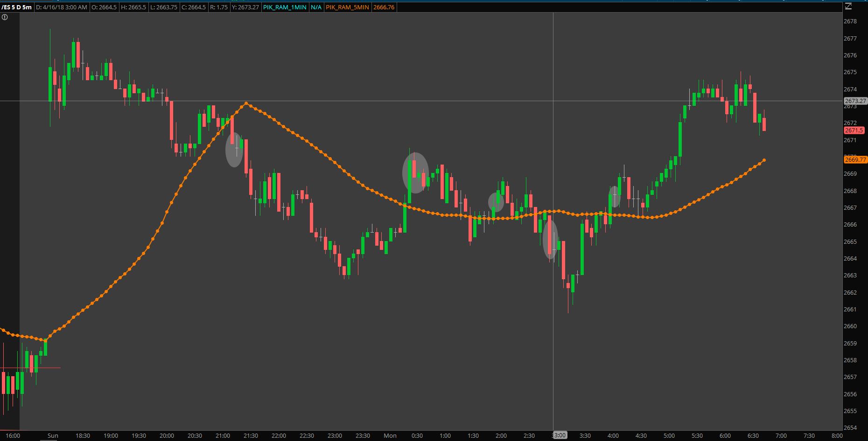Screen dimensions: 868x441
Task: Click the 2678 label on price axis
Action: [x=850, y=21]
